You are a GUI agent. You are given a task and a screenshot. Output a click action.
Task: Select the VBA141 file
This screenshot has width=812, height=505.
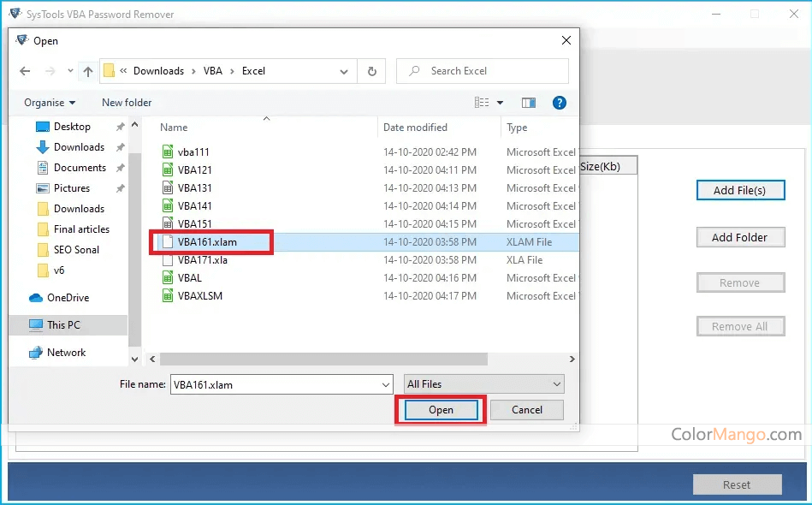point(194,206)
